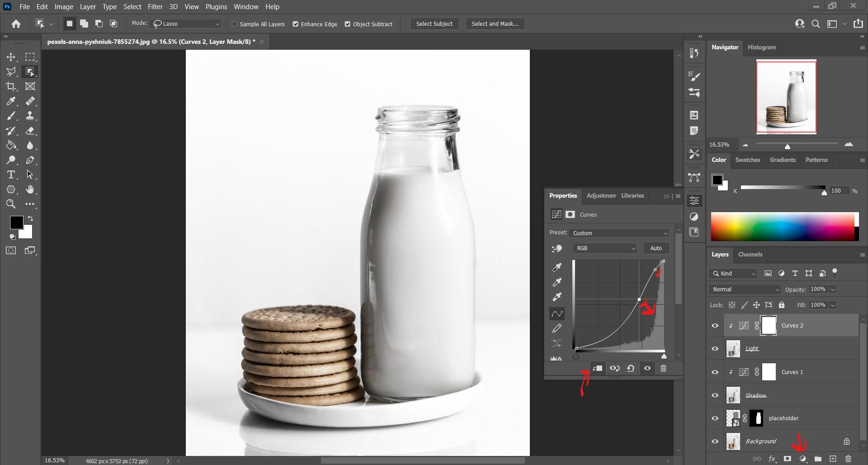Open the layer blend mode dropdown
Viewport: 868px width, 465px height.
click(x=745, y=289)
